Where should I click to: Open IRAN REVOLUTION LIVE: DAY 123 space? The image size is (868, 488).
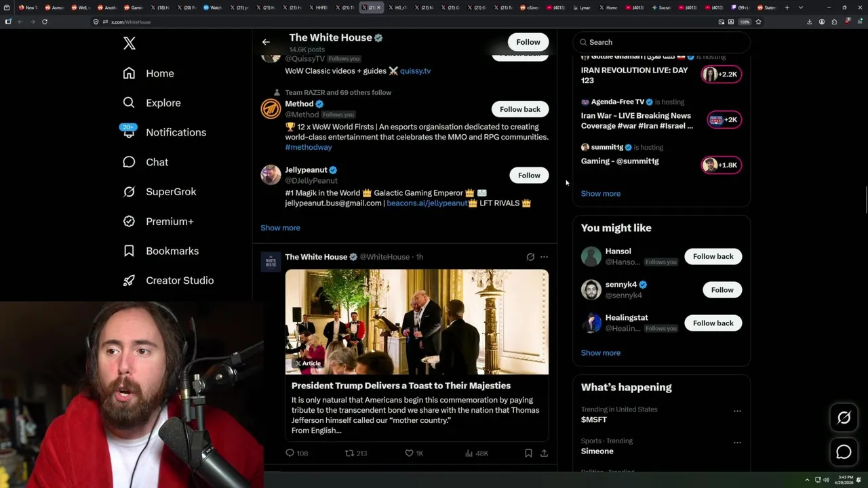click(x=634, y=75)
